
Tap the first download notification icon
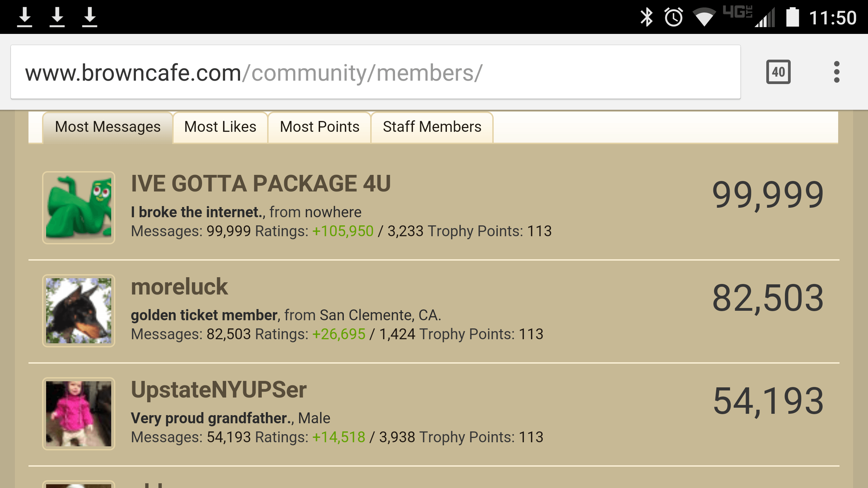24,17
